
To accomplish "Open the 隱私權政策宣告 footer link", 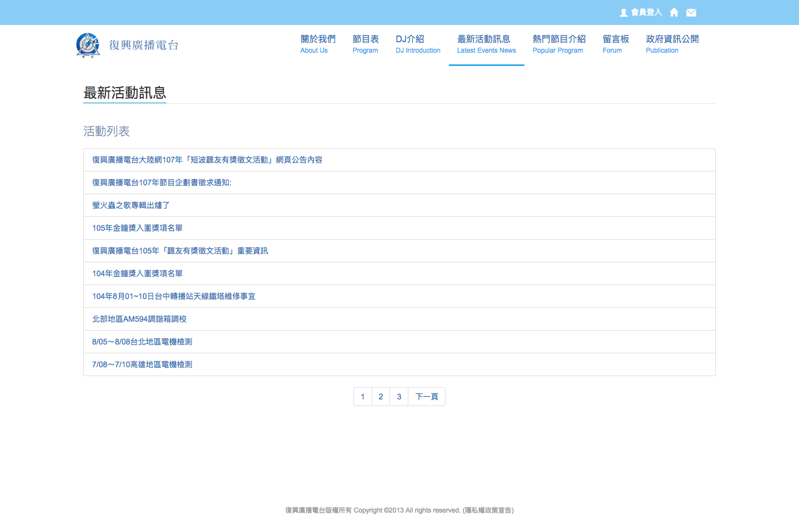I will tap(488, 510).
